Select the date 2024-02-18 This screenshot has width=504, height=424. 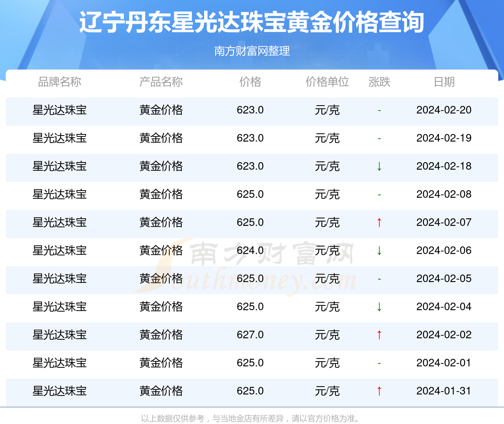click(x=444, y=166)
